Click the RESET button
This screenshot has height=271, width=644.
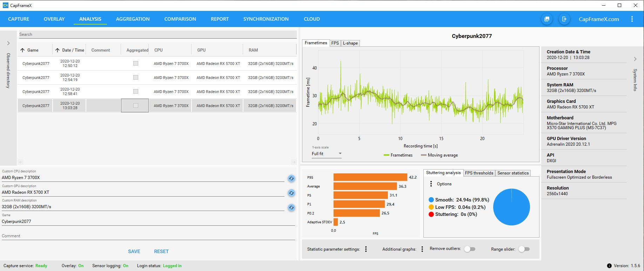point(161,251)
